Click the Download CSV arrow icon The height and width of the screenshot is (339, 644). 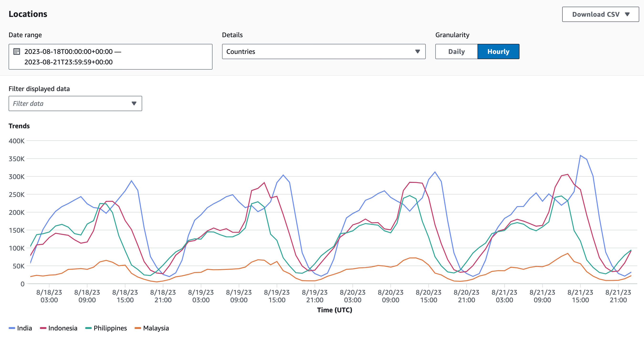click(627, 15)
